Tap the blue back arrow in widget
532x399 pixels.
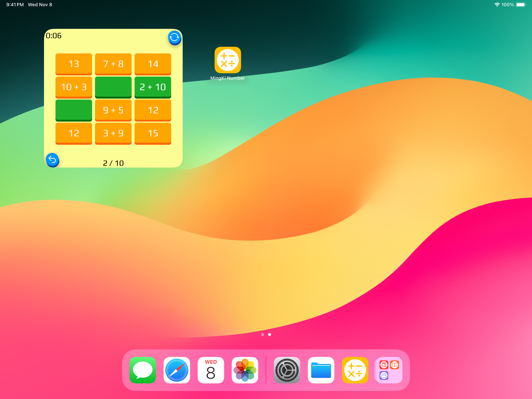click(52, 160)
